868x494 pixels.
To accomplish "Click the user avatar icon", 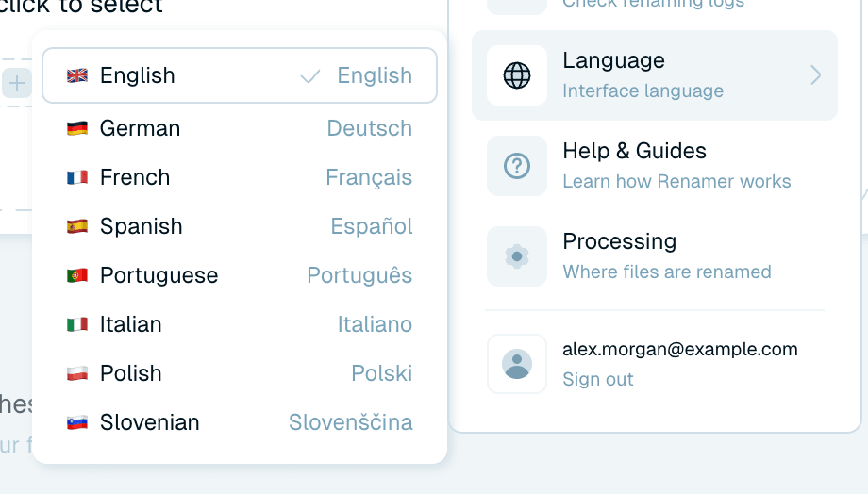I will pyautogui.click(x=517, y=364).
